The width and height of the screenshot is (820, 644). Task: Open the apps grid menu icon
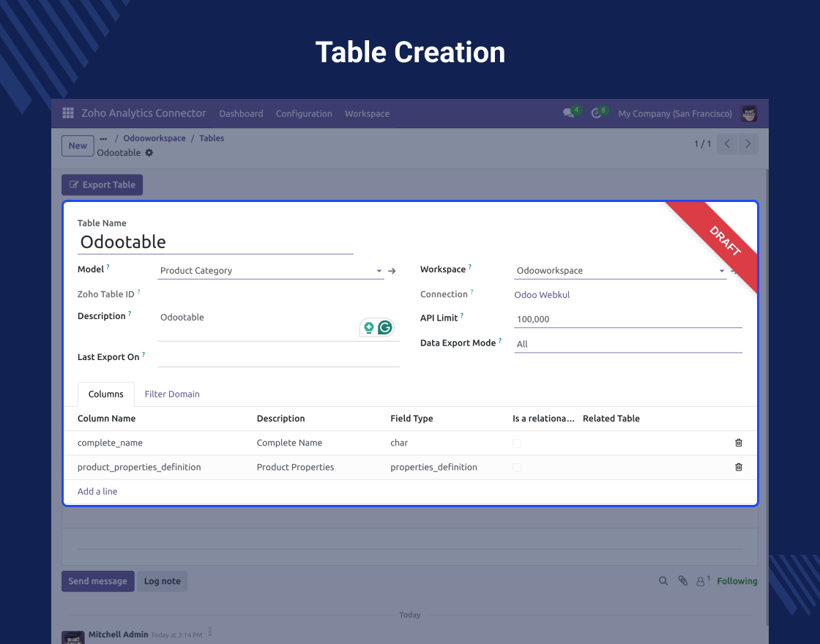coord(68,113)
